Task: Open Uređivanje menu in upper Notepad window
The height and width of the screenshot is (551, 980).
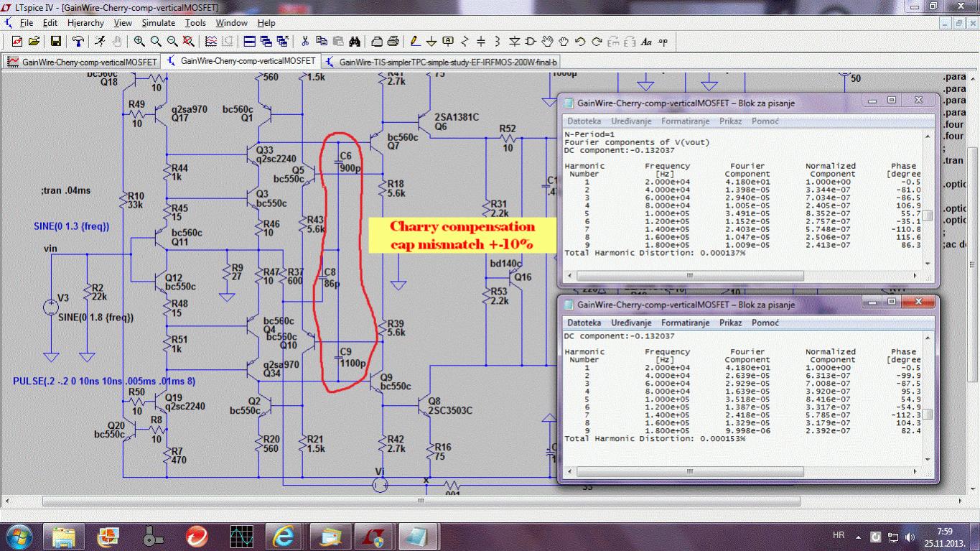Action: point(631,121)
